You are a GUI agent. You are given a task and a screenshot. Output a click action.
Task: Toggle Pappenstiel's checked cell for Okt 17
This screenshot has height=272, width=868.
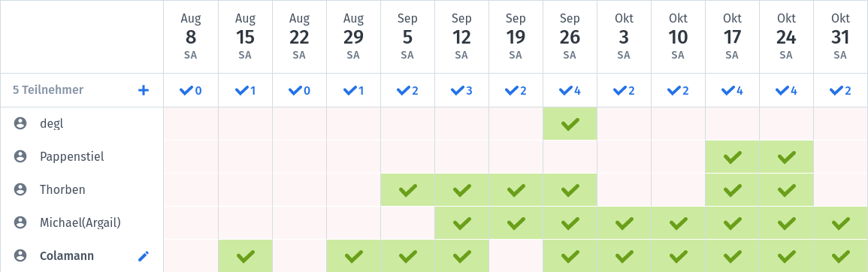pos(733,157)
